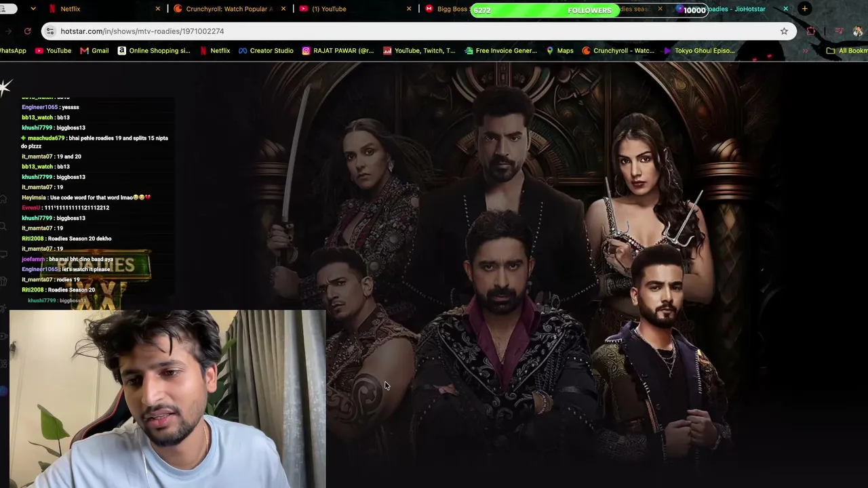This screenshot has width=868, height=488.
Task: Click Heyimsia's "Use code word" chat message
Action: (x=86, y=197)
